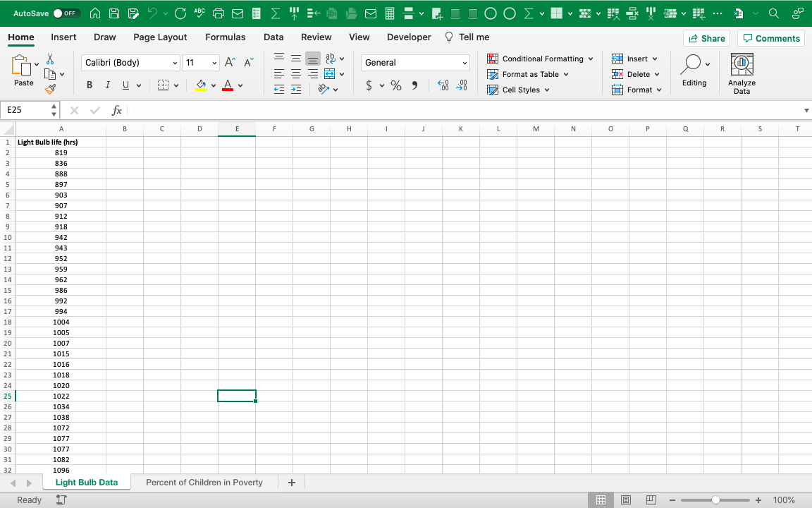The width and height of the screenshot is (812, 508).
Task: Click Decrease Decimal icon
Action: pyautogui.click(x=462, y=85)
